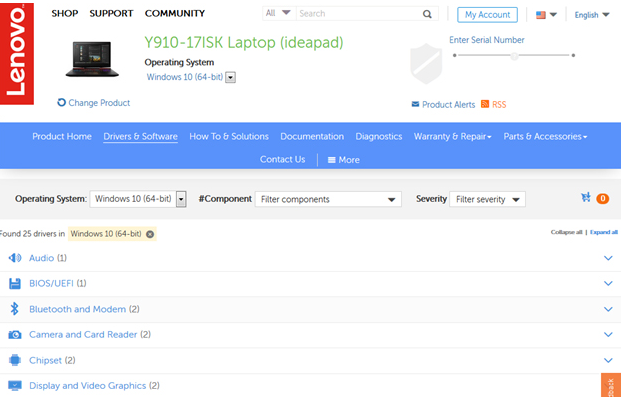Click Collapse all
630x406 pixels.
point(567,232)
